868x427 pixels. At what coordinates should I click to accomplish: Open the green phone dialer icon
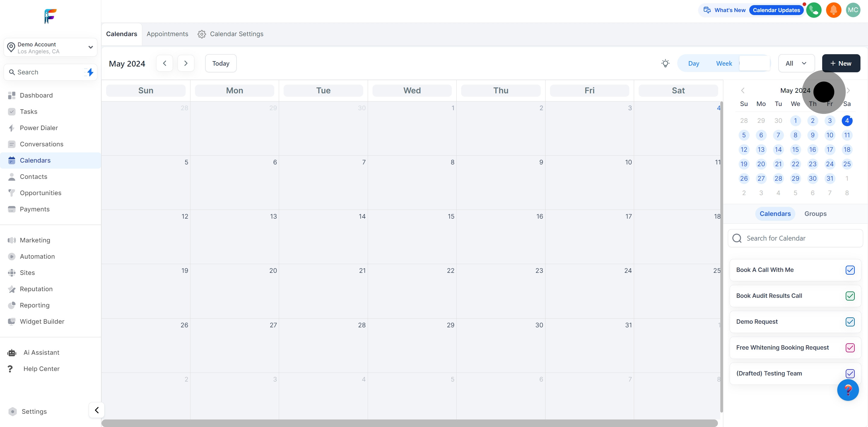point(814,10)
